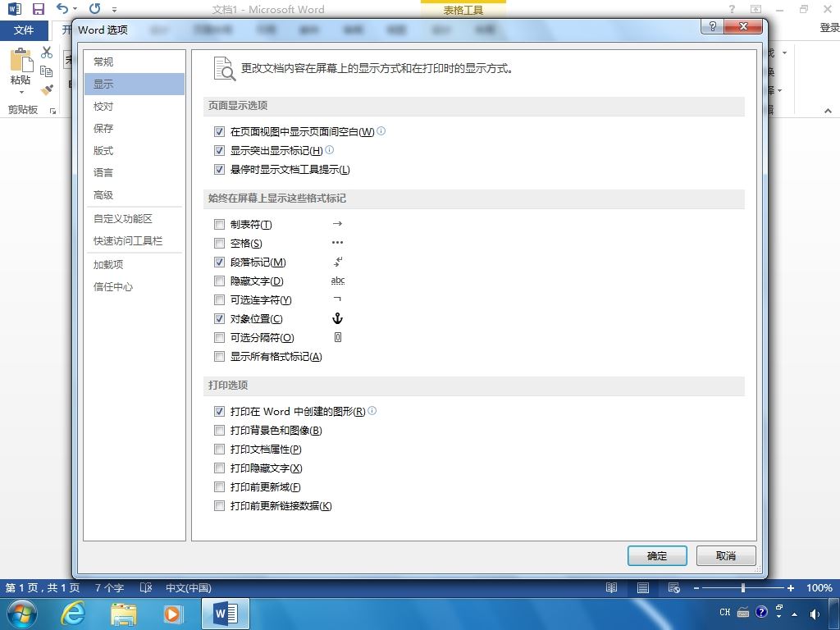This screenshot has height=630, width=840.
Task: Click the 确定 button
Action: pos(657,555)
